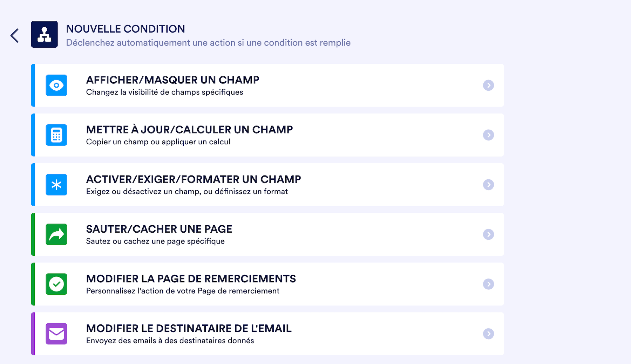
Task: Select Afficher/Masquer un champ option
Action: 172,80
